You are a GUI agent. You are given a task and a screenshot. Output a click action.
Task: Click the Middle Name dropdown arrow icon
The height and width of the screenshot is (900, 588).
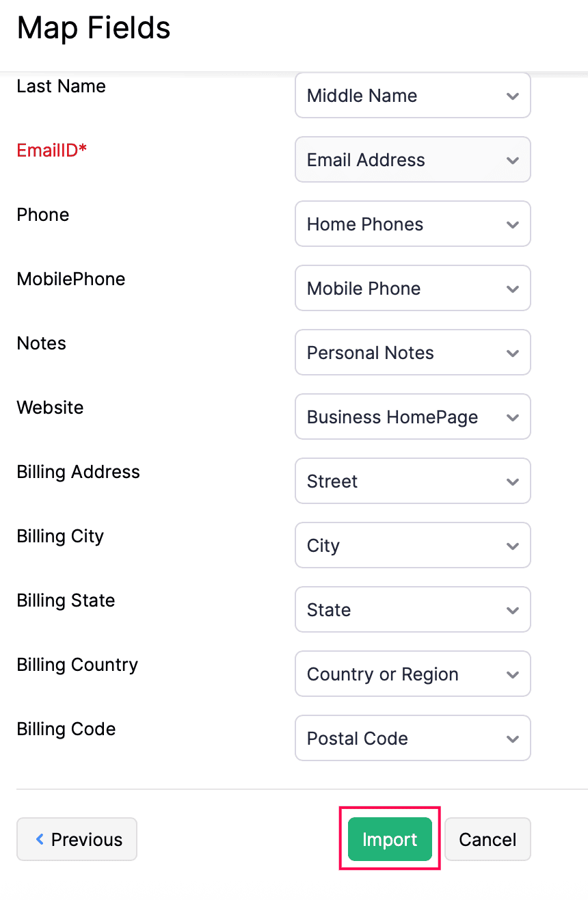pos(513,96)
